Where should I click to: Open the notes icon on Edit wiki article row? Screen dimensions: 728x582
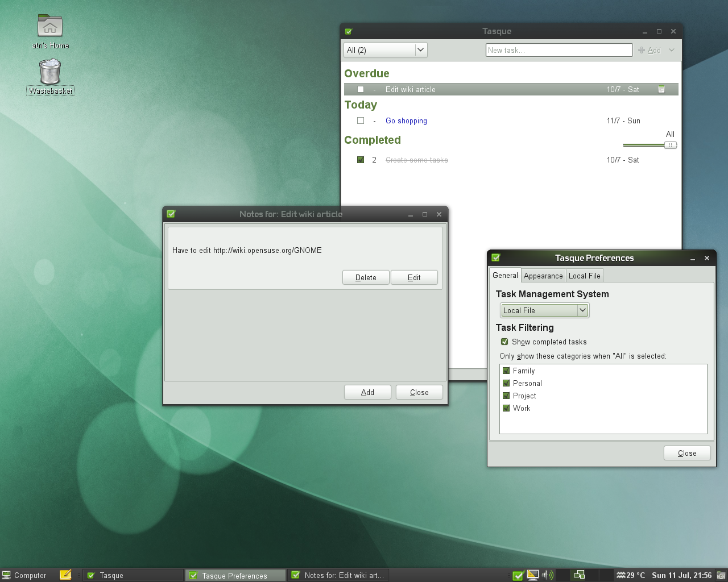click(x=661, y=89)
